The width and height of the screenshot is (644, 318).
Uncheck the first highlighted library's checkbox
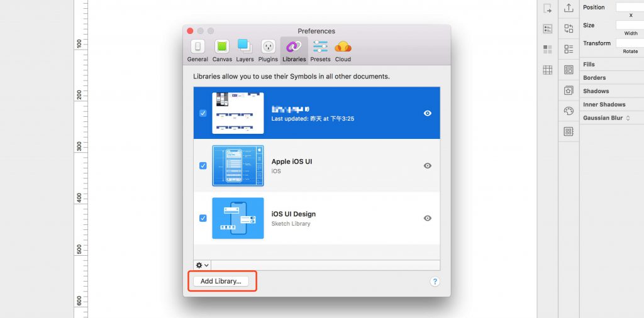[203, 113]
